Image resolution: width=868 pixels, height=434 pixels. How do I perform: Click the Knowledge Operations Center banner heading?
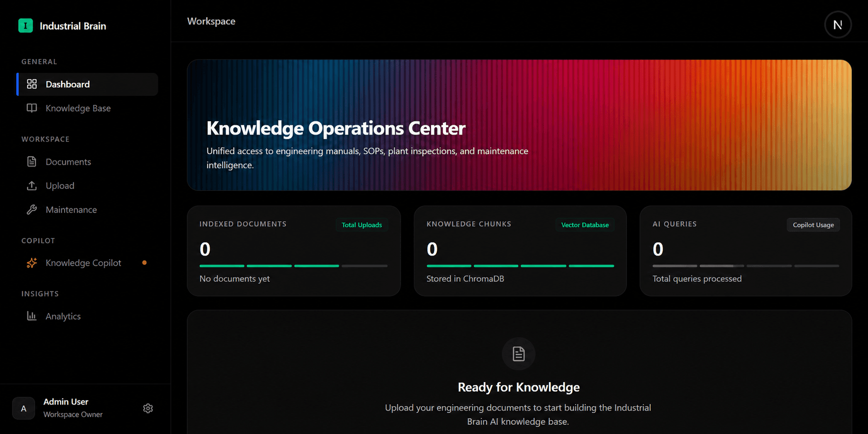(336, 128)
